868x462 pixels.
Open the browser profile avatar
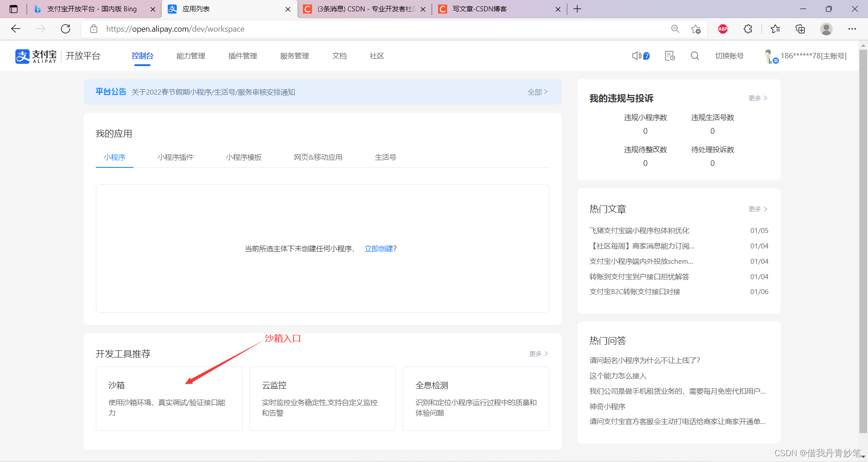pyautogui.click(x=826, y=29)
